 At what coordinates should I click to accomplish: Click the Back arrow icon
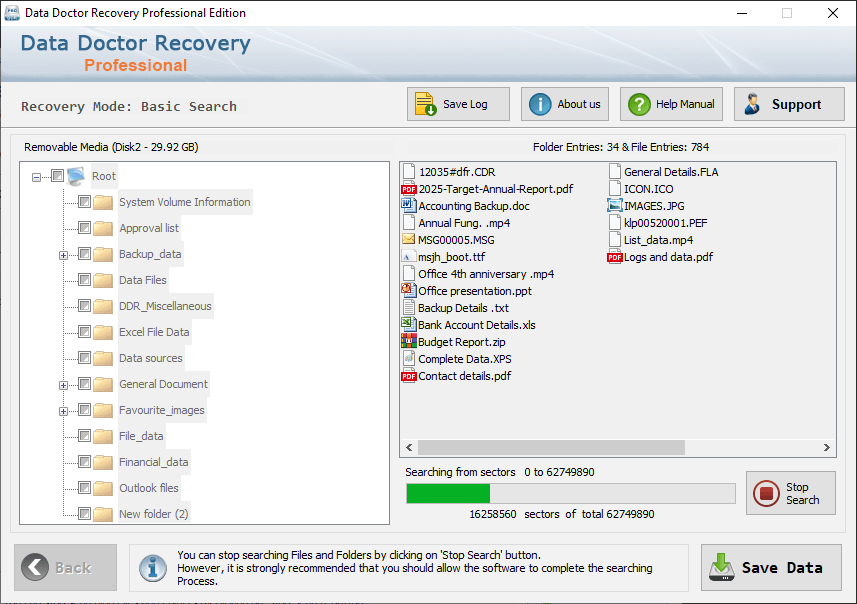coord(34,567)
